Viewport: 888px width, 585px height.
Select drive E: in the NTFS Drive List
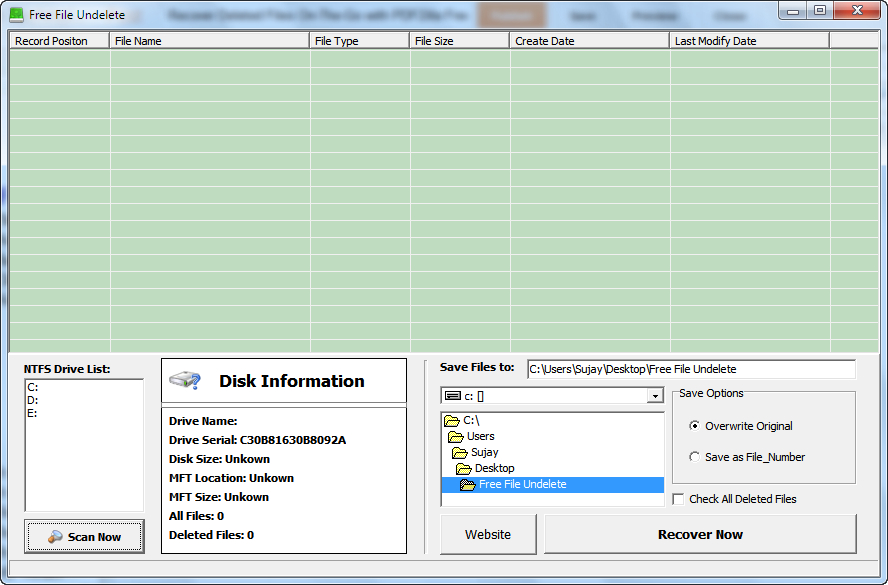[x=32, y=413]
